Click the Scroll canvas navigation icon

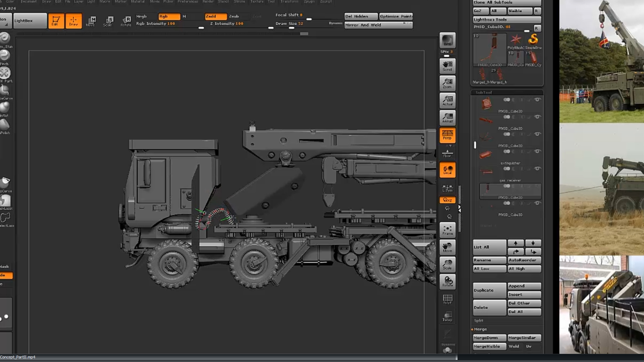447,66
